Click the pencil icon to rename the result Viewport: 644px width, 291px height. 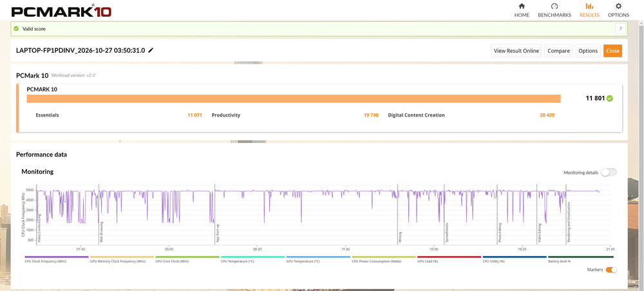(151, 50)
